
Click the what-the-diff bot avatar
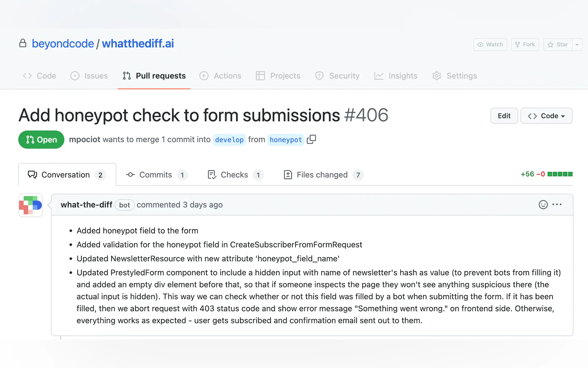pos(31,205)
